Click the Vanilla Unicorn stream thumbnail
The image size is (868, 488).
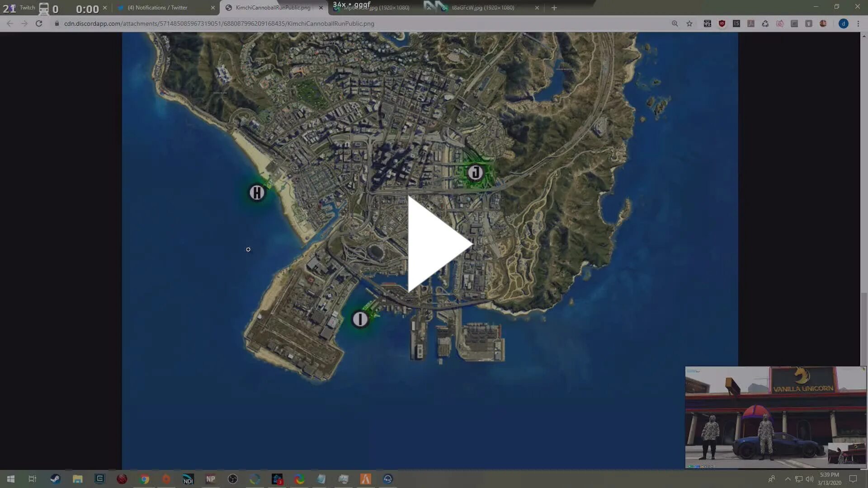tap(775, 417)
